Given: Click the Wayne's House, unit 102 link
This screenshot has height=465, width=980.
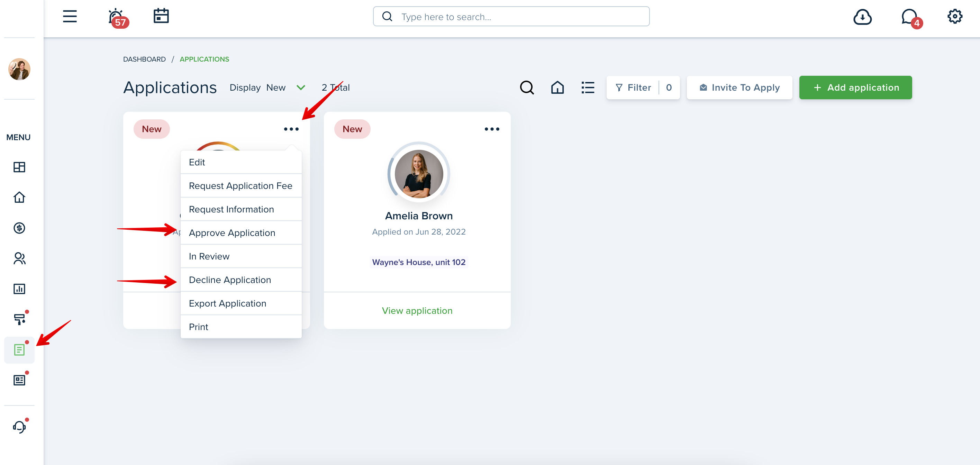Looking at the screenshot, I should click(x=418, y=262).
